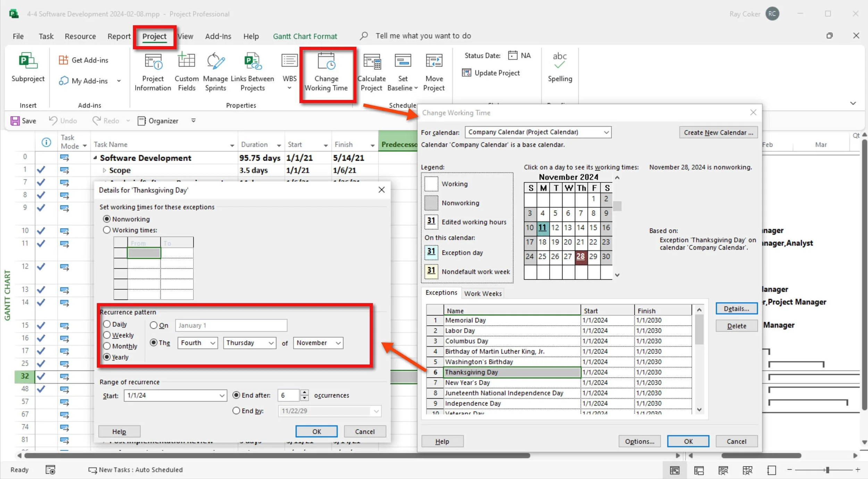Open the Thursday weekday dropdown
The image size is (868, 479).
[x=250, y=343]
